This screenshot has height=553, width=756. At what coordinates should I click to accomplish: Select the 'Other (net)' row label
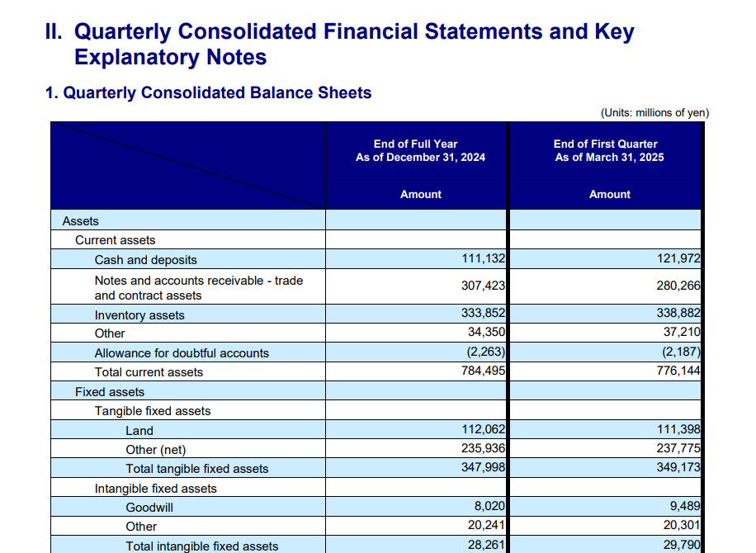(156, 450)
